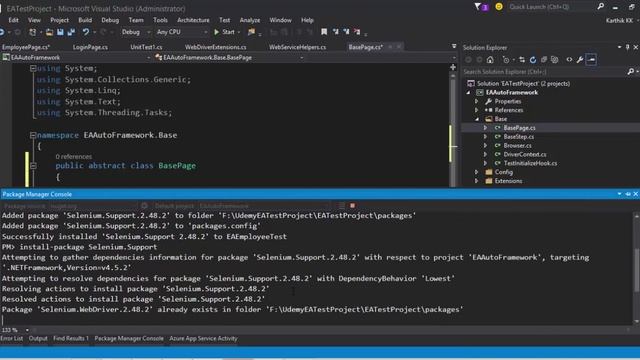The width and height of the screenshot is (640, 360).
Task: Collapse the namespace code block
Action: 33,135
